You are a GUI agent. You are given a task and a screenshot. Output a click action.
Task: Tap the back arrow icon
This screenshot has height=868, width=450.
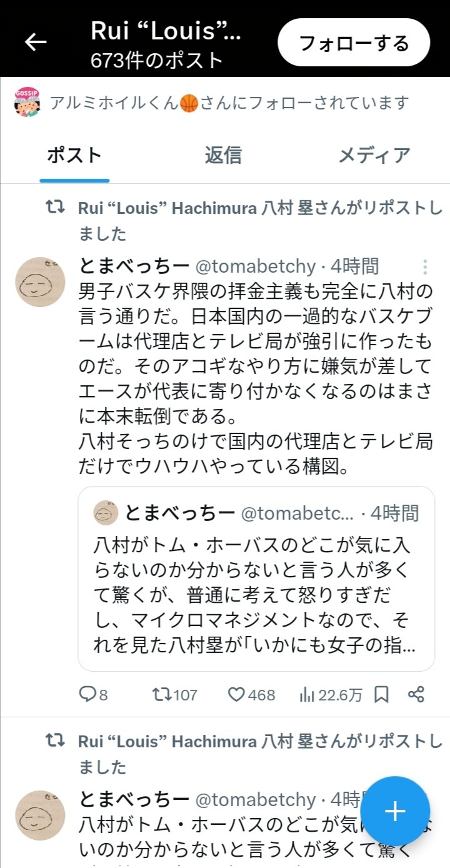(36, 42)
